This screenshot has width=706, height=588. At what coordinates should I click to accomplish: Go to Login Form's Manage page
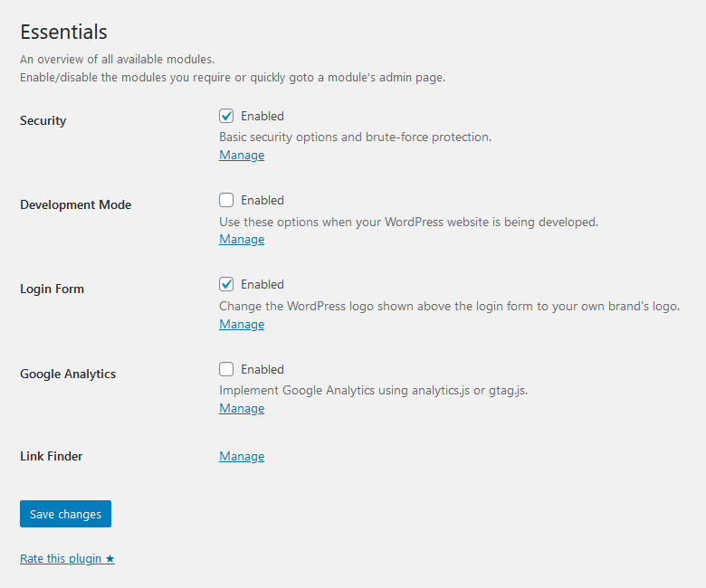pyautogui.click(x=242, y=325)
